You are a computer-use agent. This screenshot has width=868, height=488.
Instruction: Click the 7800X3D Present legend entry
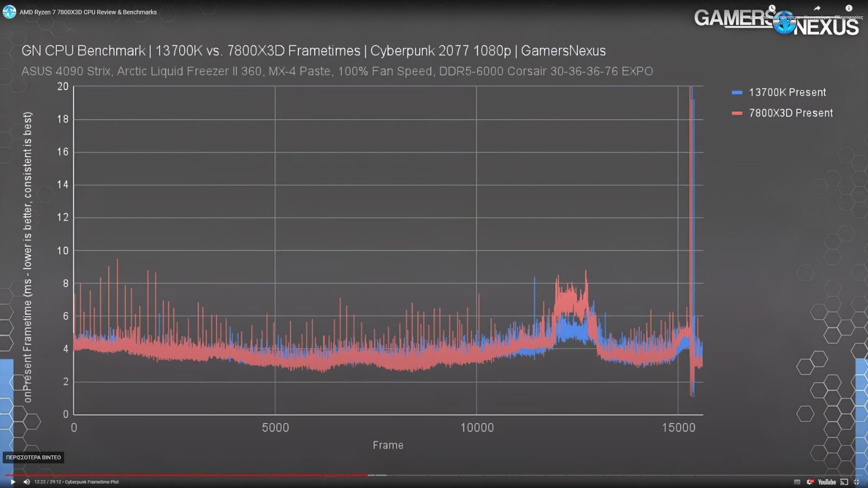click(x=782, y=113)
